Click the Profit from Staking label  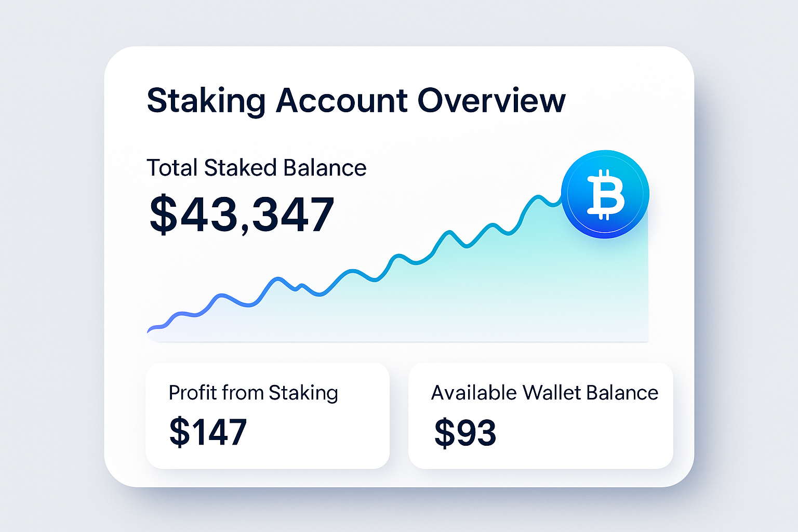point(254,393)
